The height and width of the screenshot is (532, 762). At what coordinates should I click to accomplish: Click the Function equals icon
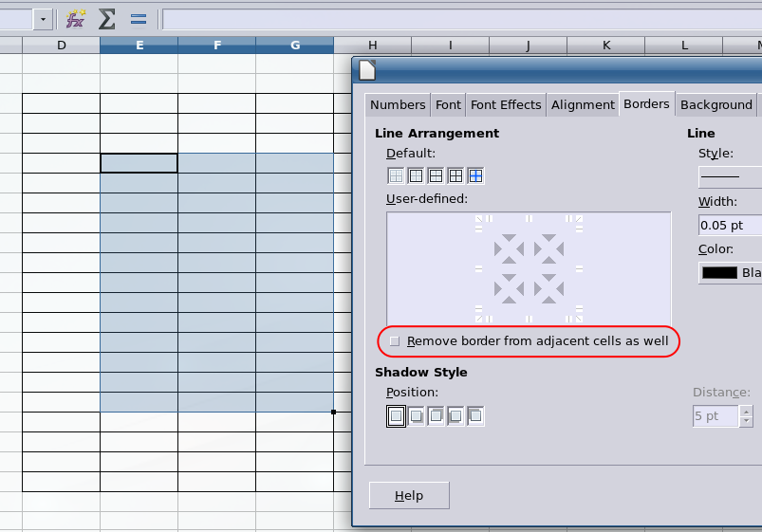coord(139,19)
